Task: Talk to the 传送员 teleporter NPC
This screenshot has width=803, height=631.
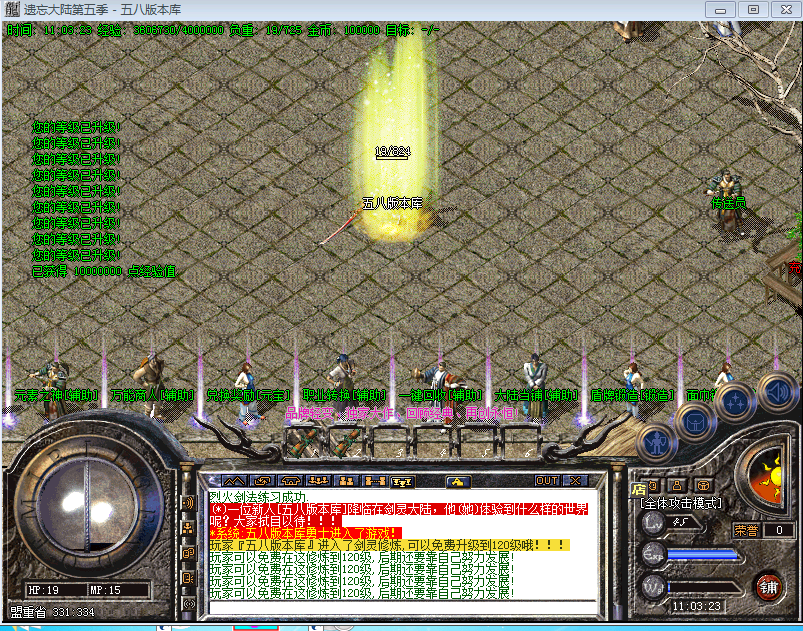Action: click(728, 203)
